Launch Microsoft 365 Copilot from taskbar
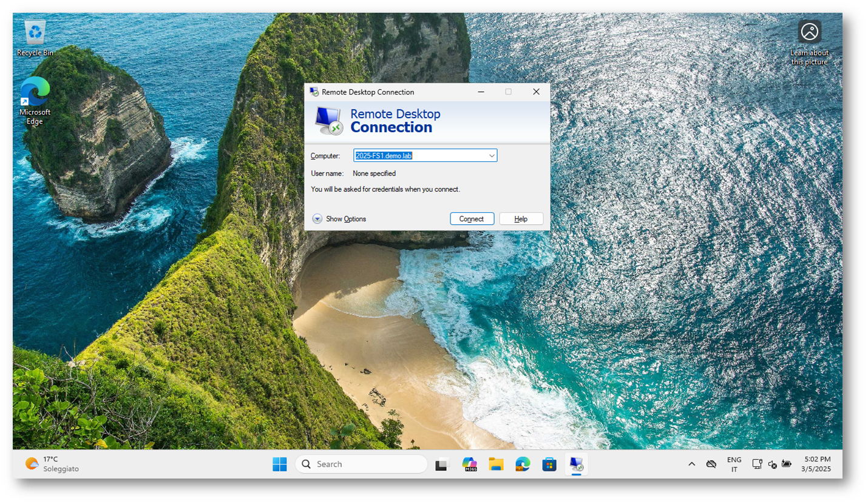Image resolution: width=868 pixels, height=504 pixels. pos(469,465)
